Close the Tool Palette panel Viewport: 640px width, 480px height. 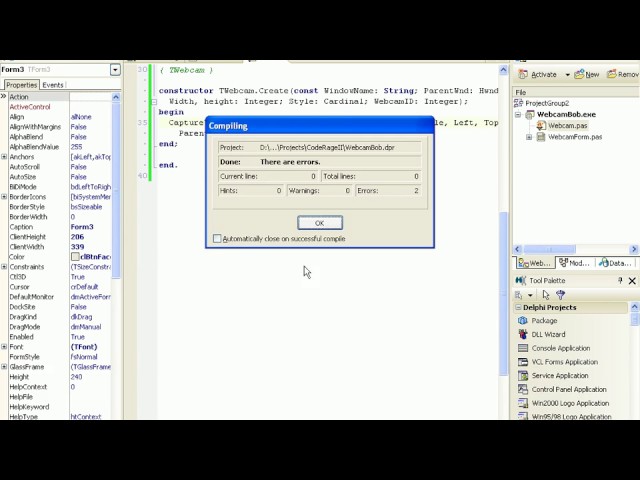coord(632,280)
